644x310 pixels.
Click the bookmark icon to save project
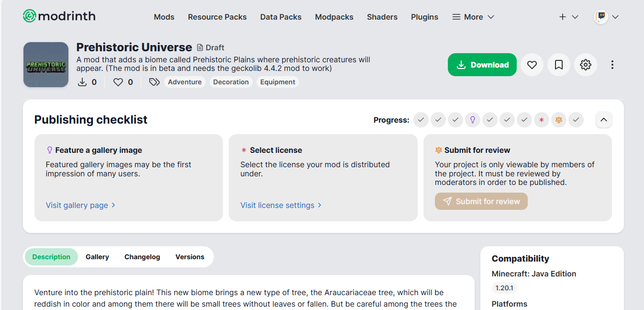pyautogui.click(x=559, y=65)
